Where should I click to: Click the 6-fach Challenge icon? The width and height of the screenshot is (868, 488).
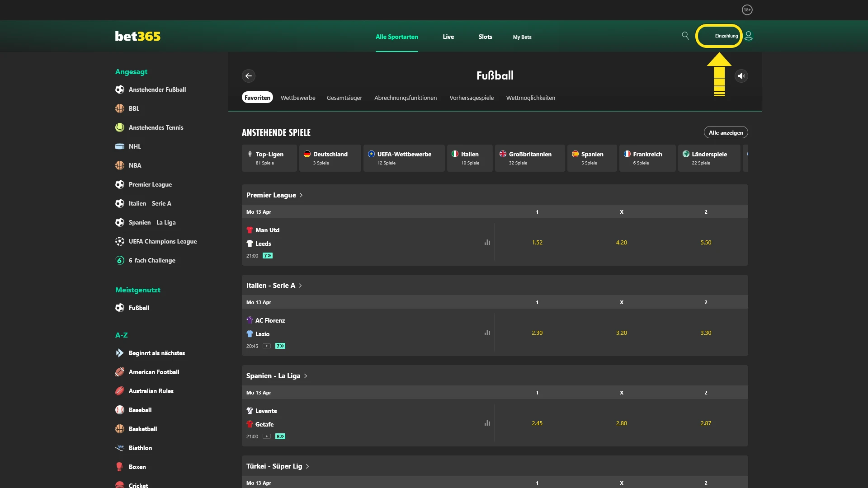point(119,260)
